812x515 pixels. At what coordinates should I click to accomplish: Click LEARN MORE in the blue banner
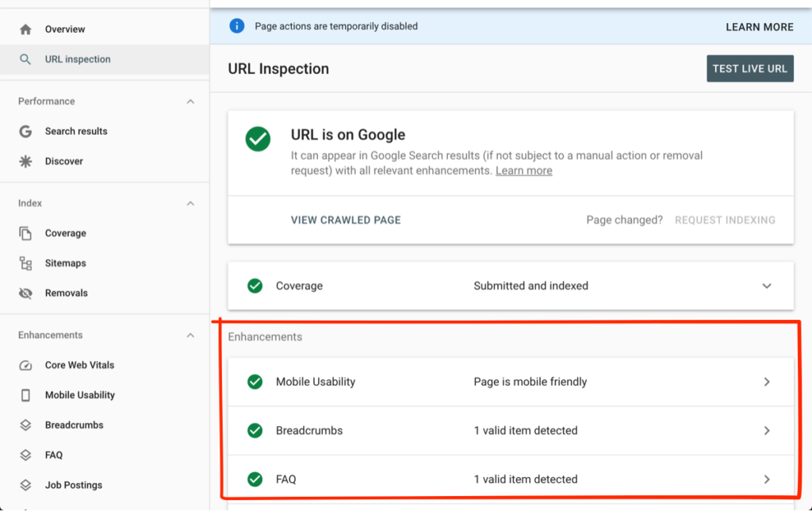(759, 27)
